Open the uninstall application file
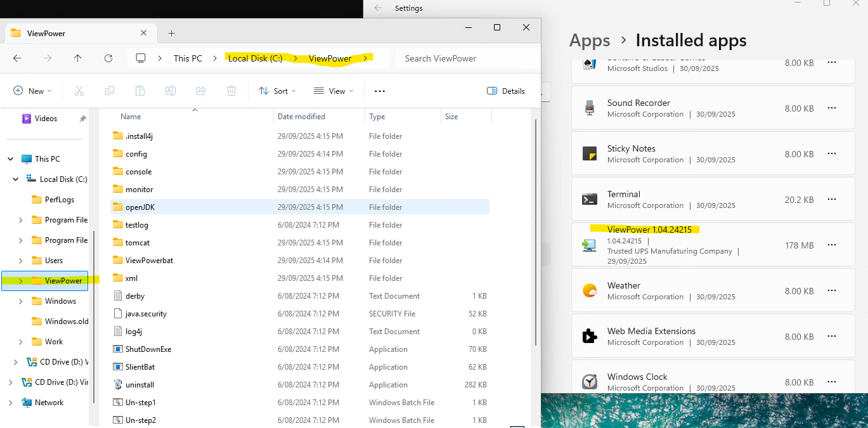868x428 pixels. (x=139, y=385)
